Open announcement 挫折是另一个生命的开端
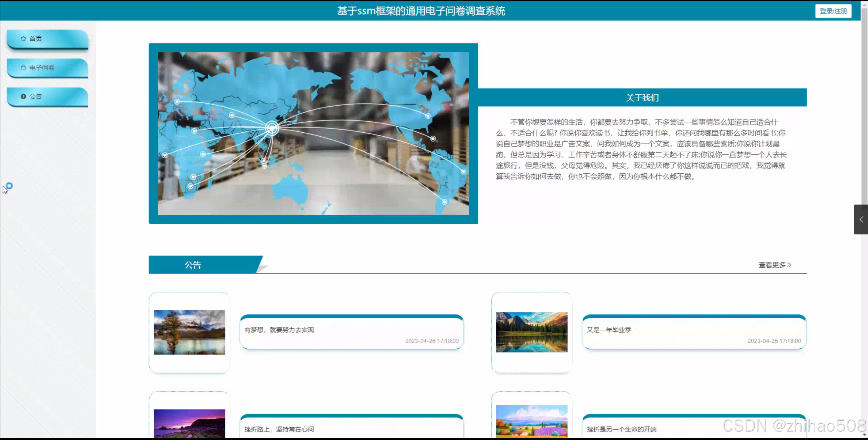 (621, 429)
